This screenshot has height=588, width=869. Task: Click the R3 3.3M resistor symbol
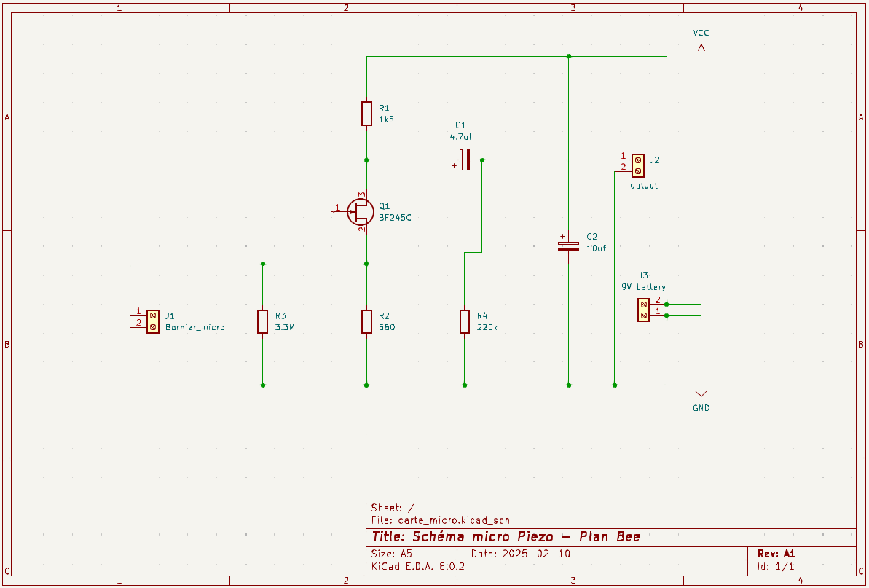263,321
